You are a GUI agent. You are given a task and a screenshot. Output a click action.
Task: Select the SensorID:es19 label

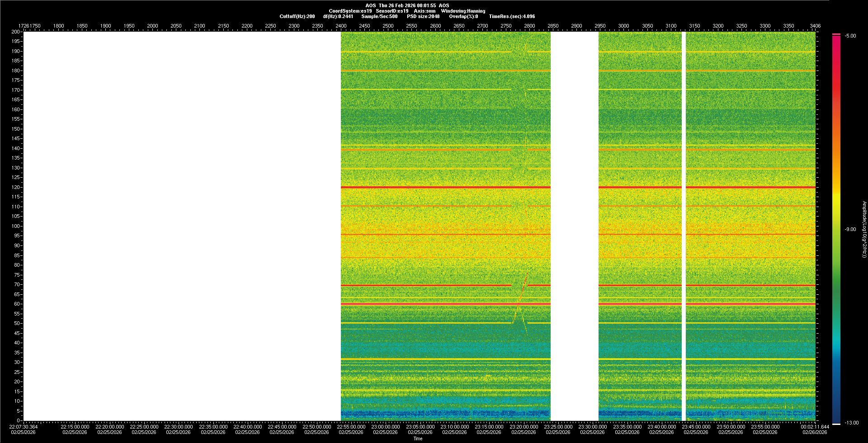coord(392,11)
